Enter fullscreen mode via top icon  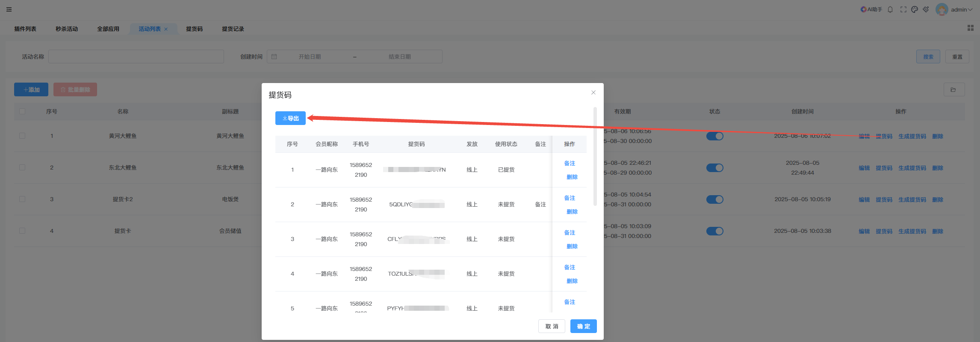click(903, 9)
